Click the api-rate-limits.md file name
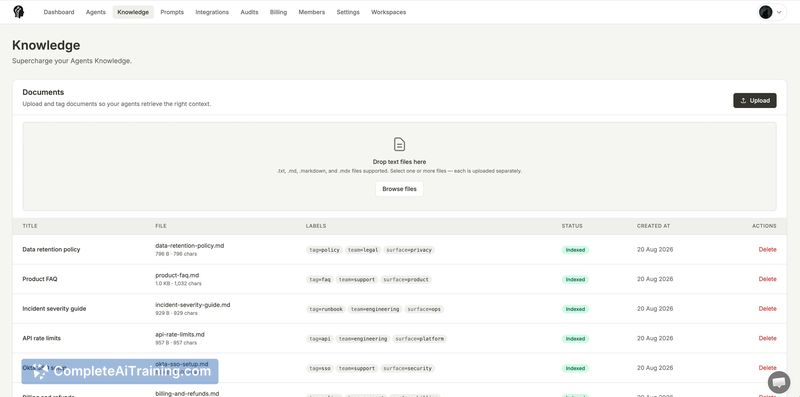The height and width of the screenshot is (397, 800). tap(180, 334)
